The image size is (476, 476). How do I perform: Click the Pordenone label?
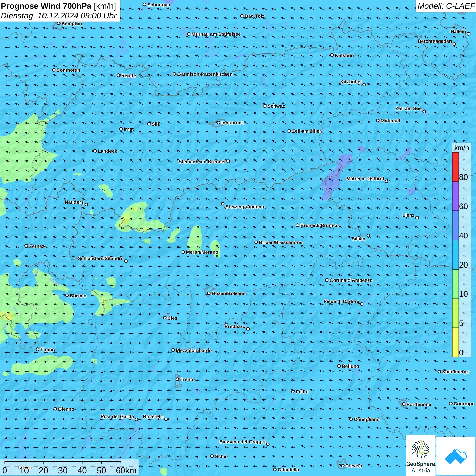click(x=419, y=404)
